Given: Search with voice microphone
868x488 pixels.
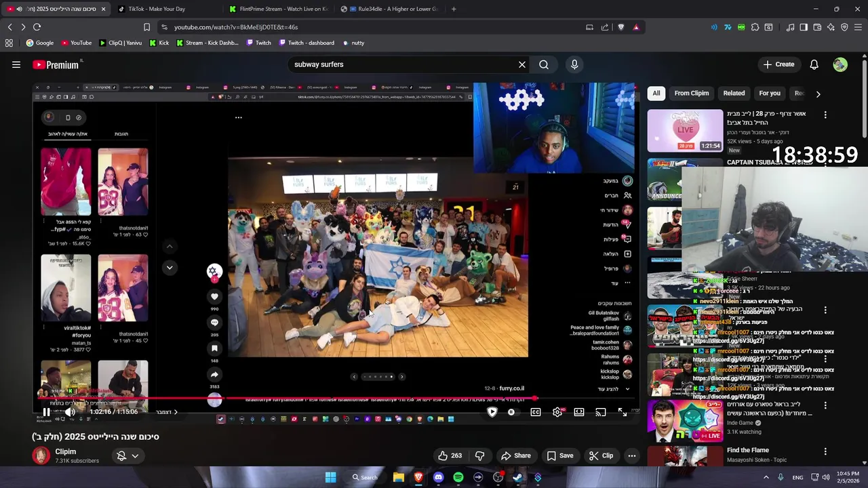Looking at the screenshot, I should pos(574,64).
